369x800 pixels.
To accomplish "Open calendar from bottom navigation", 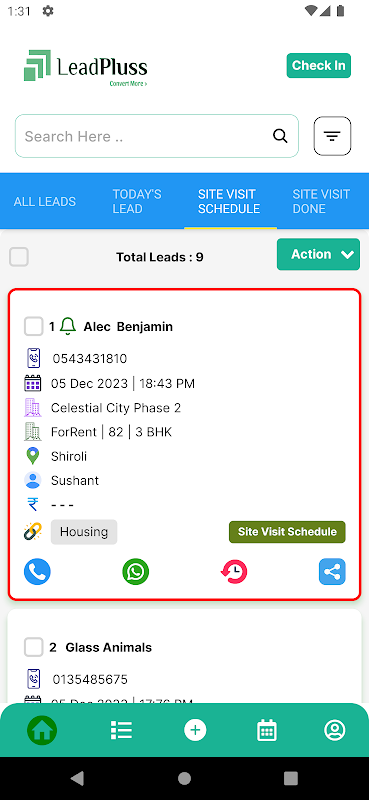I will [x=266, y=731].
